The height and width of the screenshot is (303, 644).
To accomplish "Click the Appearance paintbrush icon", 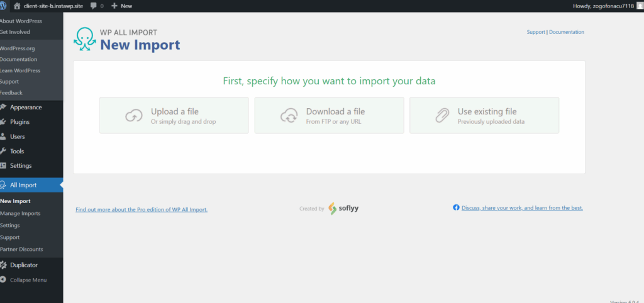I will (3, 107).
